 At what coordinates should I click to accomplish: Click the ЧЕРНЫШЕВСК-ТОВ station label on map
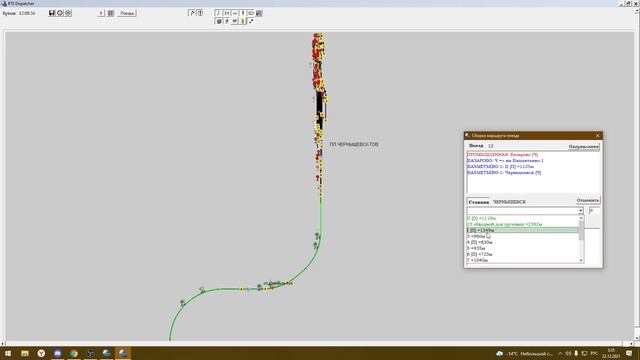[354, 144]
